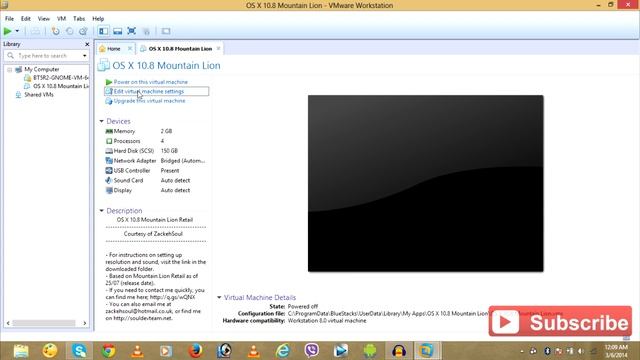The height and width of the screenshot is (360, 640).
Task: Close the OS X 10.8 Mountain Lion tab
Action: coord(218,49)
